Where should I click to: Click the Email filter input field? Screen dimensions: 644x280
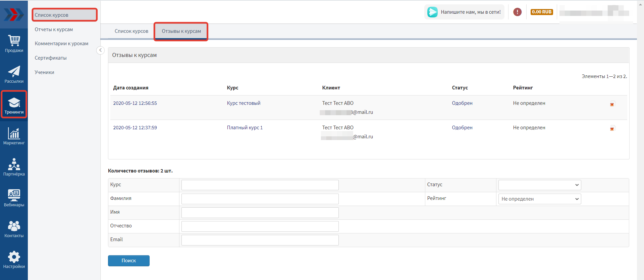click(260, 240)
